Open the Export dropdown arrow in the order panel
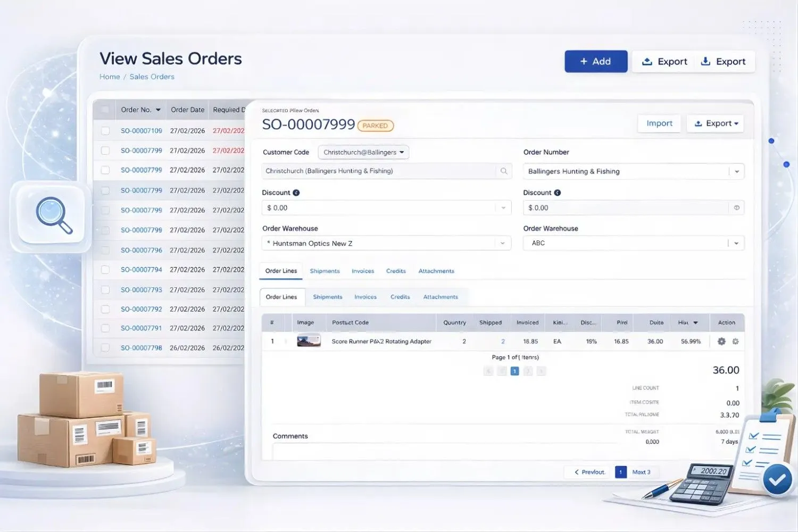798x532 pixels. pyautogui.click(x=737, y=123)
